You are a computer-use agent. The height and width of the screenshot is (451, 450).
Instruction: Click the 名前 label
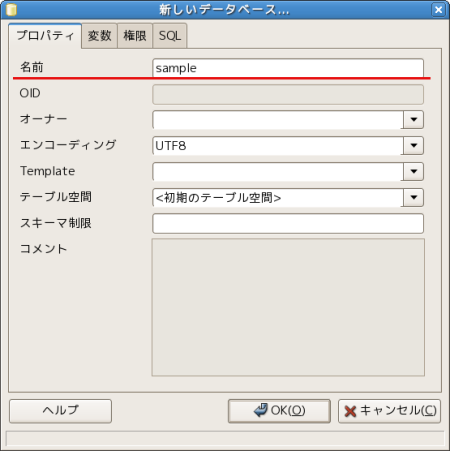click(x=32, y=67)
